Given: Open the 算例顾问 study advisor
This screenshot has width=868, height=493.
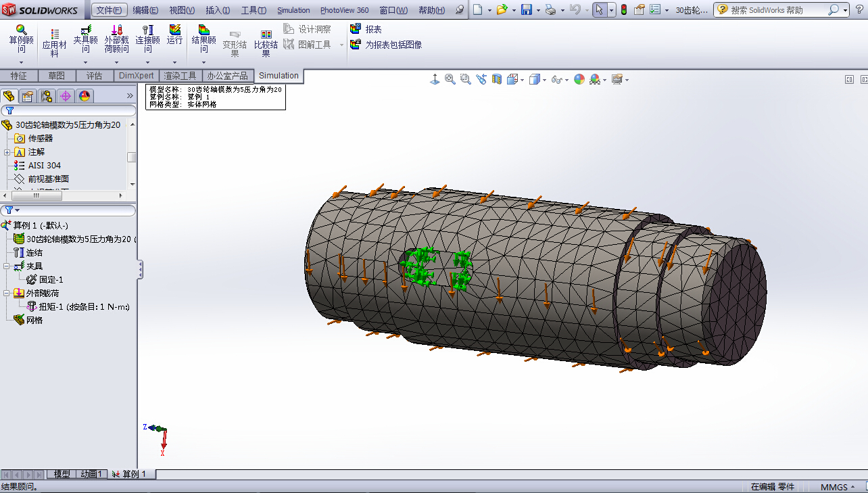Looking at the screenshot, I should click(x=21, y=39).
